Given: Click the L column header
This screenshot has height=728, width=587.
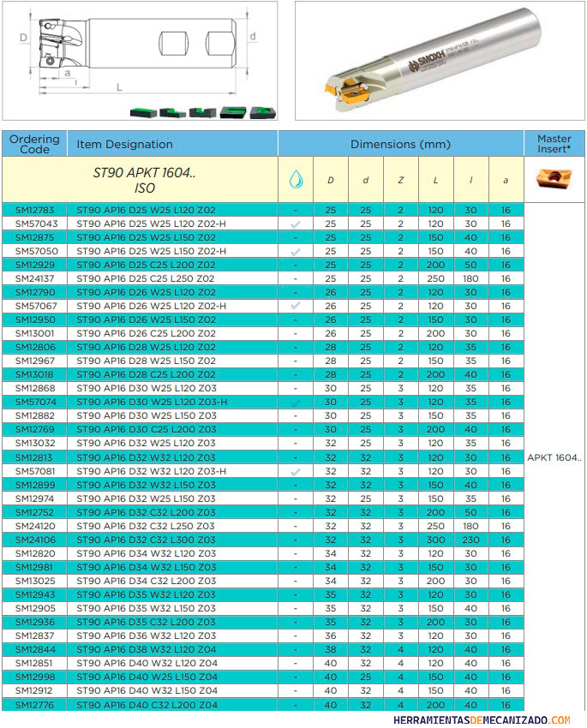Looking at the screenshot, I should click(435, 180).
